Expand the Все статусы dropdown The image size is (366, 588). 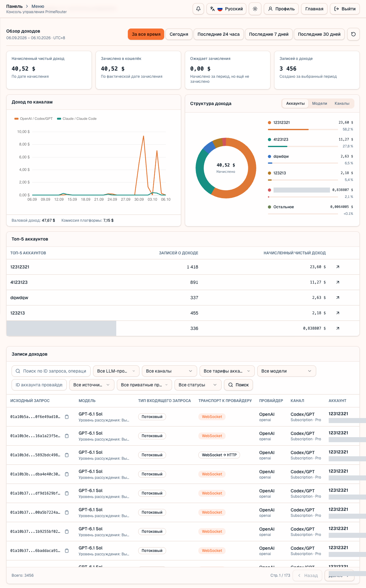click(198, 385)
